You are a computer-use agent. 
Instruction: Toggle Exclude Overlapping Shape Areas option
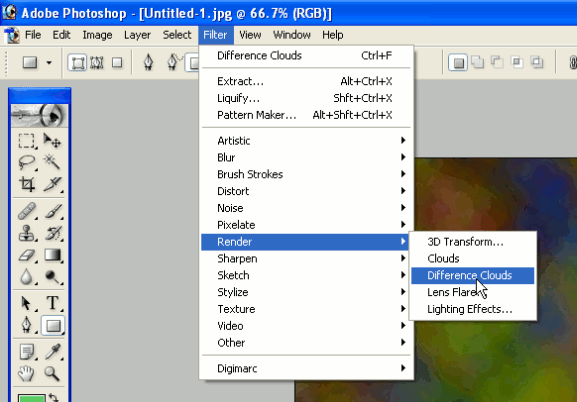(537, 62)
